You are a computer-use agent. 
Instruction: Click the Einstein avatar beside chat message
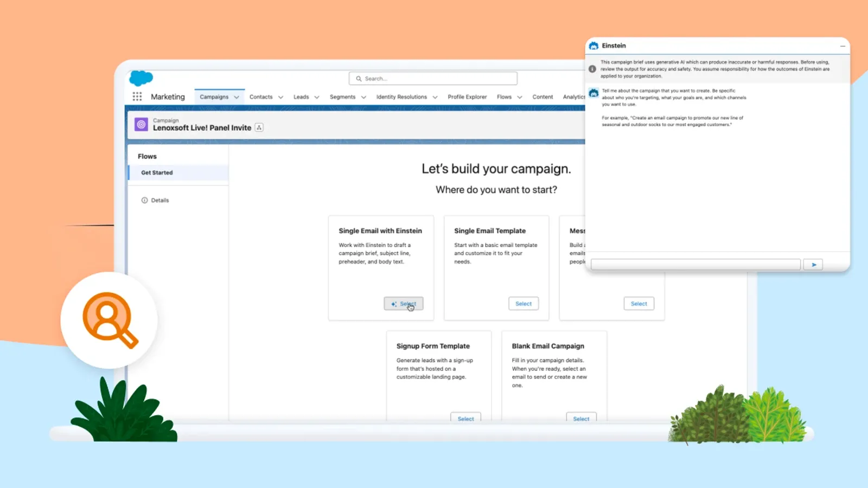click(x=594, y=93)
